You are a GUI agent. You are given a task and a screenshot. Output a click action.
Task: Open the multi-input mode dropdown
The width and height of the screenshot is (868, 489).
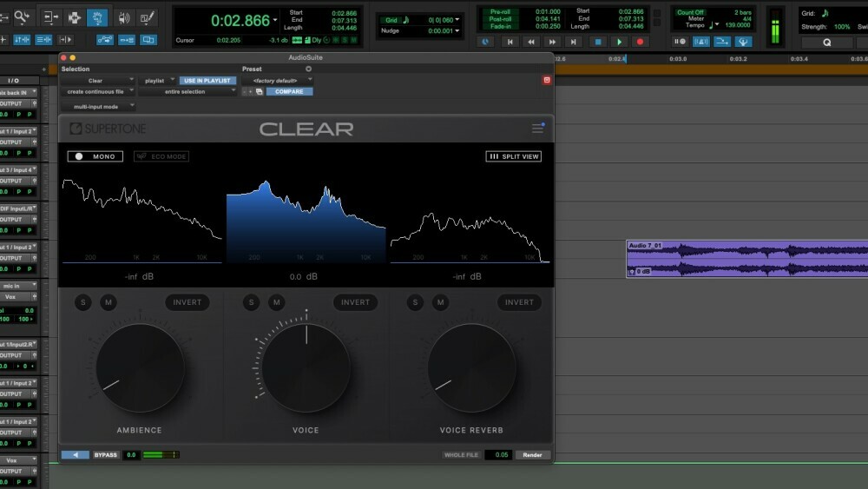pos(98,106)
